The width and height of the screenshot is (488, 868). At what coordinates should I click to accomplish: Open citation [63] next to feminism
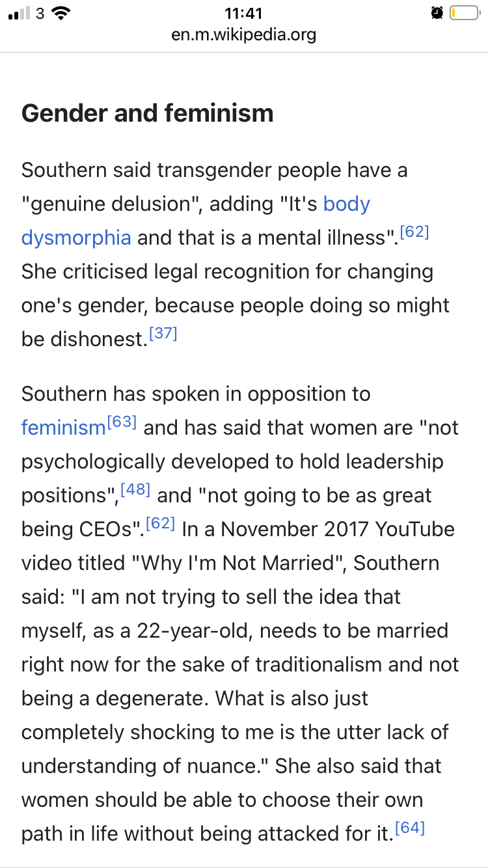(x=122, y=422)
